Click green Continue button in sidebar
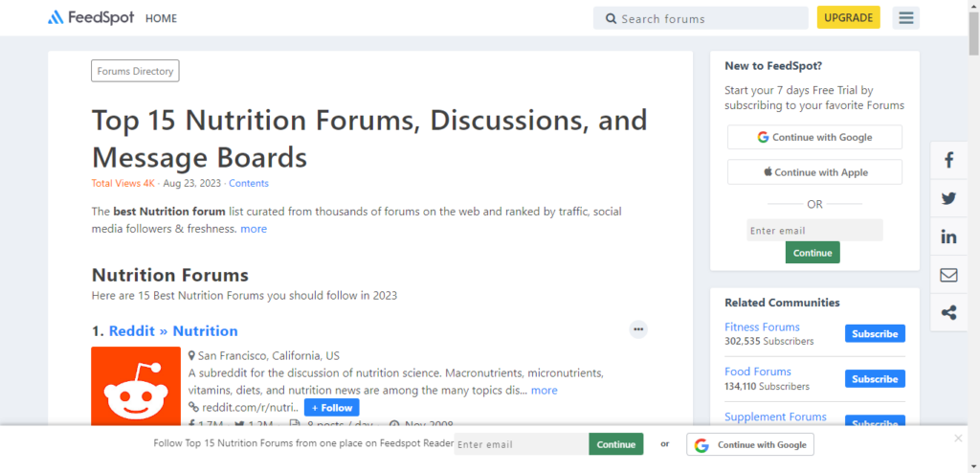The image size is (980, 473). pyautogui.click(x=813, y=253)
